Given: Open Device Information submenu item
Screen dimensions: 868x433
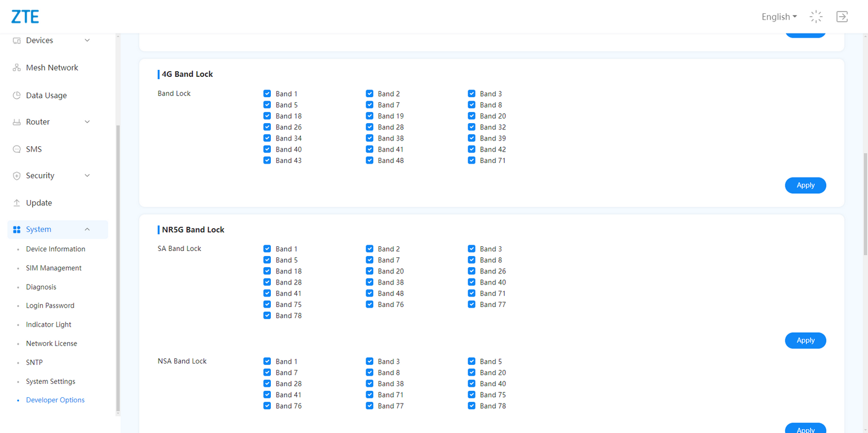Looking at the screenshot, I should (x=56, y=249).
